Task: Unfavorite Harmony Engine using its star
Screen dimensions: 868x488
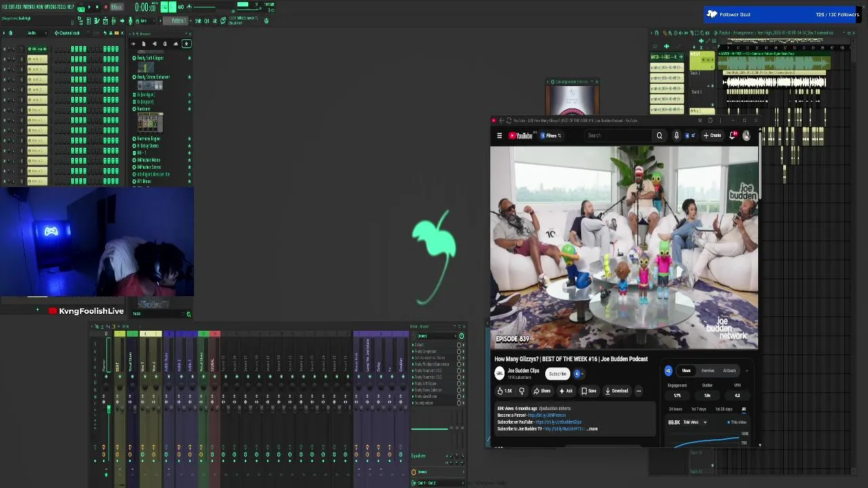Action: (189, 138)
